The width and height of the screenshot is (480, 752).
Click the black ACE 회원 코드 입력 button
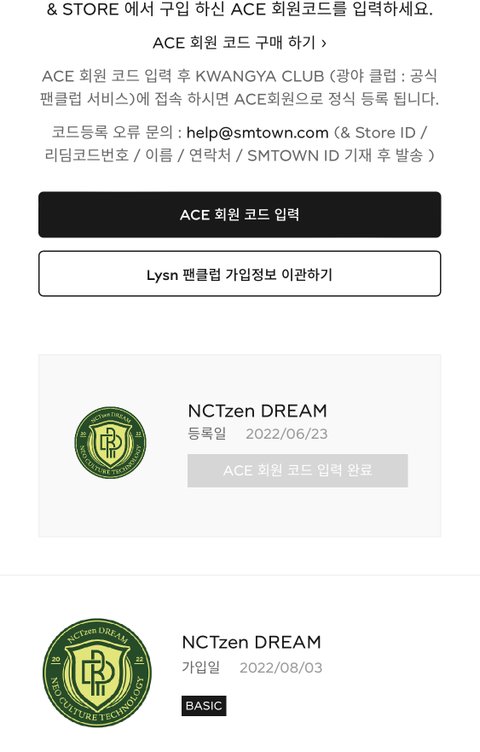tap(240, 214)
